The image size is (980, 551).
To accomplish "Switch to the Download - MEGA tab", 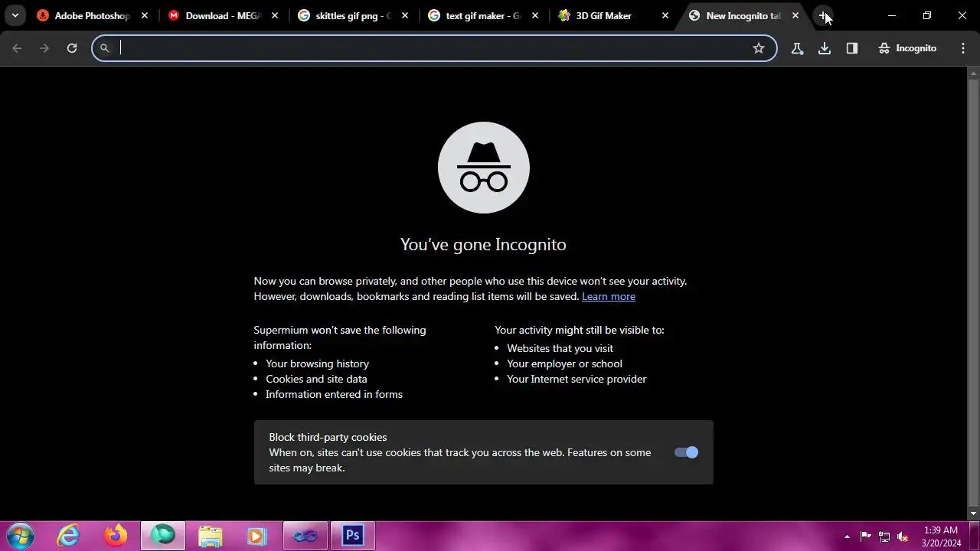I will (x=222, y=15).
